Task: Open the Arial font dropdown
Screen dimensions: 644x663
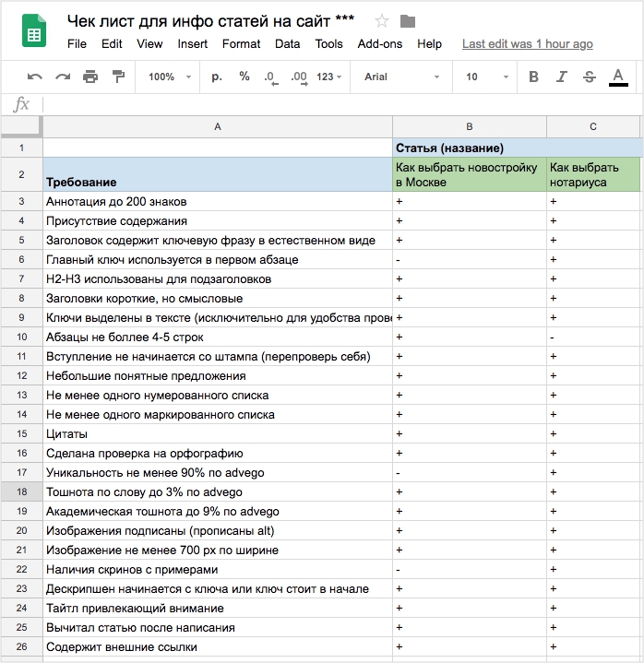Action: [x=397, y=77]
